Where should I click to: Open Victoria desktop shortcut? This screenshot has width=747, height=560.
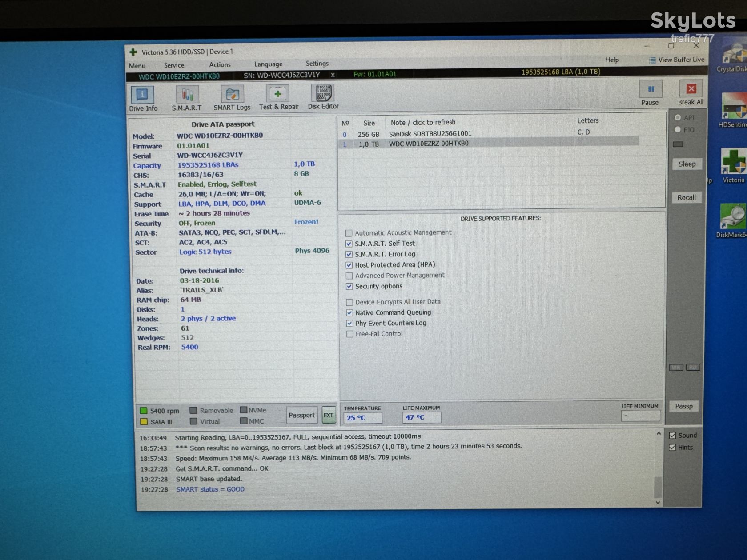[734, 166]
